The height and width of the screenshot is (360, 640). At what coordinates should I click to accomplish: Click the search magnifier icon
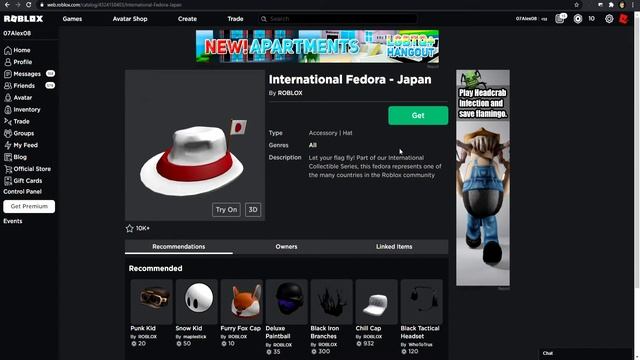click(264, 19)
